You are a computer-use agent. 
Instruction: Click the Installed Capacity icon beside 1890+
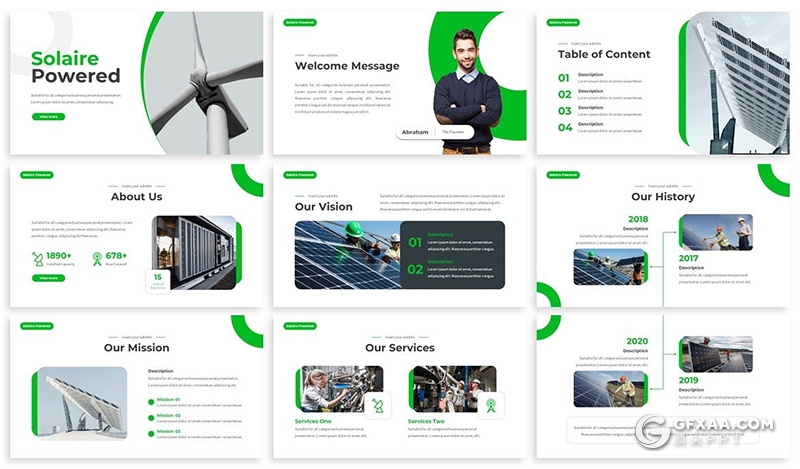[x=38, y=258]
